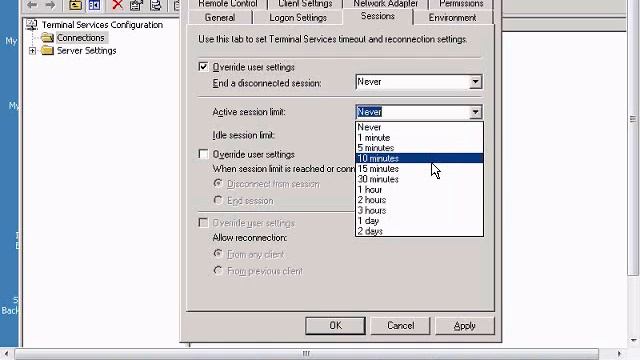Click the Server Settings folder icon

pyautogui.click(x=47, y=51)
